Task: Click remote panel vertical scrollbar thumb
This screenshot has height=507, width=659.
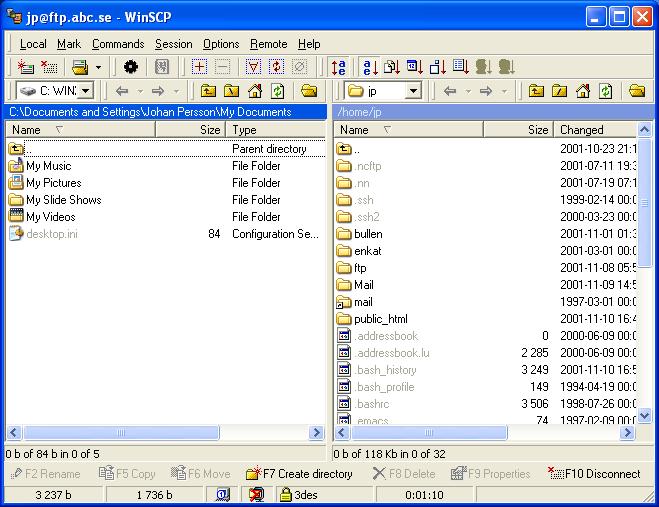Action: [644, 202]
